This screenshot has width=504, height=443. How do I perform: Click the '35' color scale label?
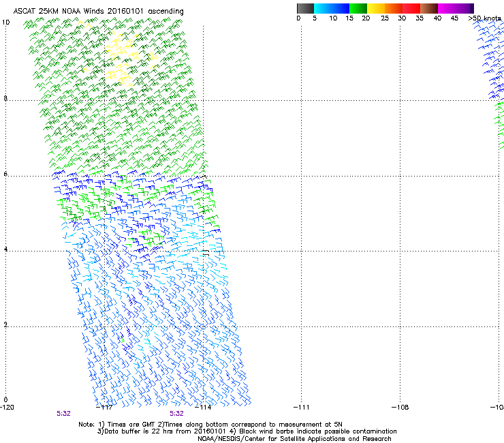click(x=420, y=18)
